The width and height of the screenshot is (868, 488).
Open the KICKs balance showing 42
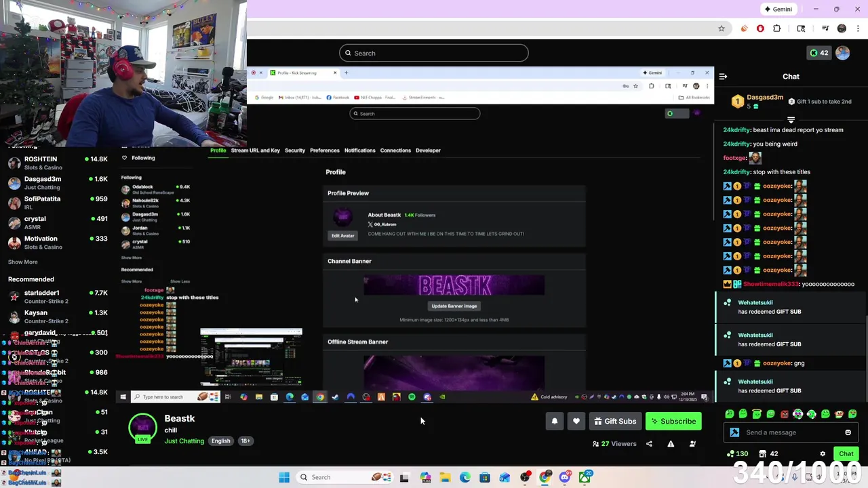click(x=818, y=53)
